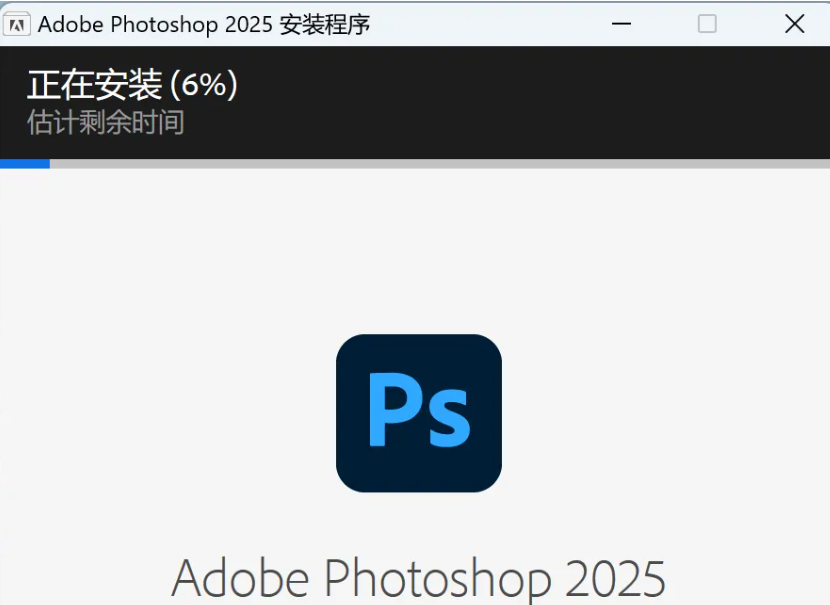The image size is (830, 605).
Task: Click the disabled maximize window button
Action: tap(707, 24)
